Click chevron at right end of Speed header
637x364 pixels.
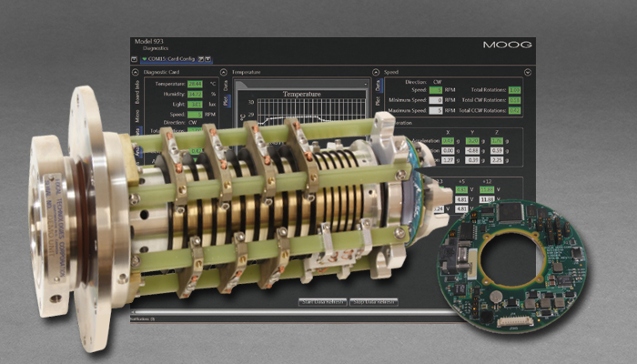point(528,71)
